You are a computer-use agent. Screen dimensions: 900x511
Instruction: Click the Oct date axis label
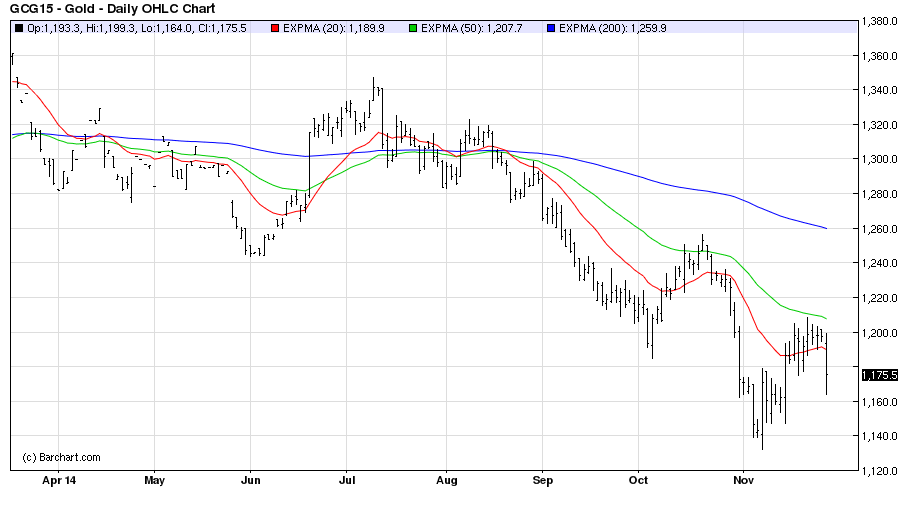coord(638,480)
